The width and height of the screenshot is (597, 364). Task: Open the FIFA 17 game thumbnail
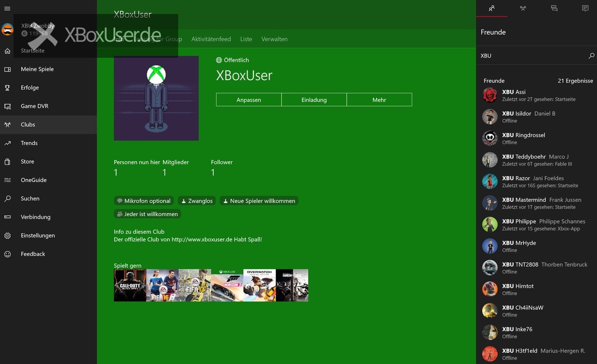[195, 285]
